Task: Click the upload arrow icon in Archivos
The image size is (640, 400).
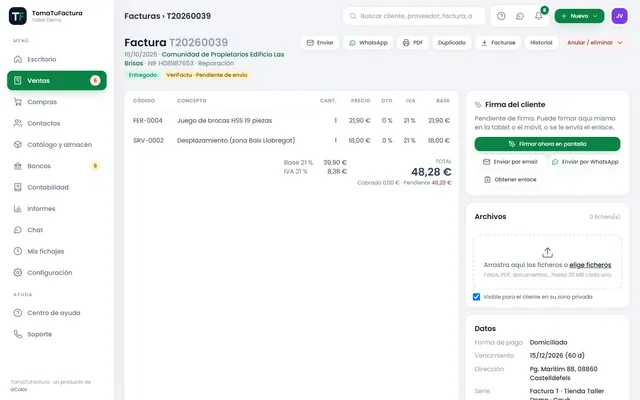Action: (547, 252)
